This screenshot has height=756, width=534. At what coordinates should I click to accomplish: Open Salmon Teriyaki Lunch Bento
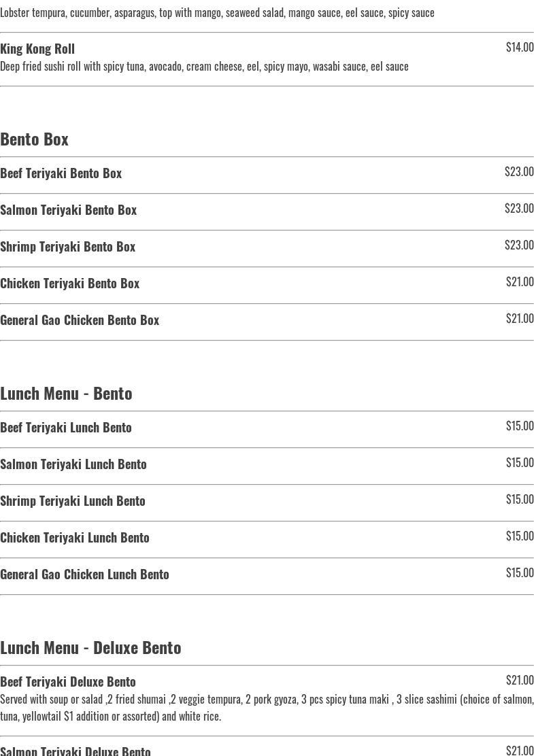[x=73, y=464]
